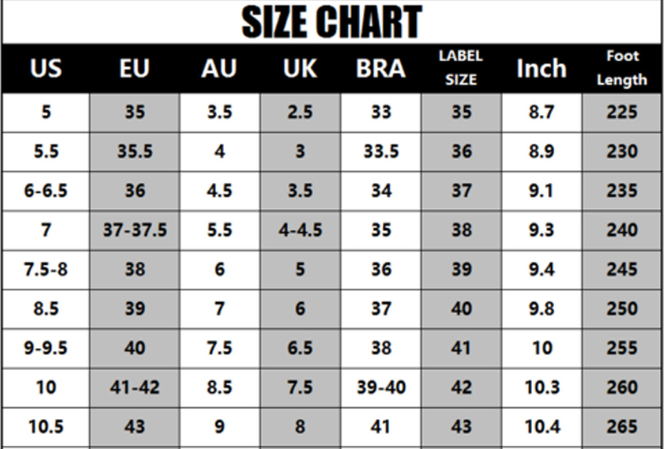The width and height of the screenshot is (666, 449).
Task: Click the AU column header
Action: point(219,68)
